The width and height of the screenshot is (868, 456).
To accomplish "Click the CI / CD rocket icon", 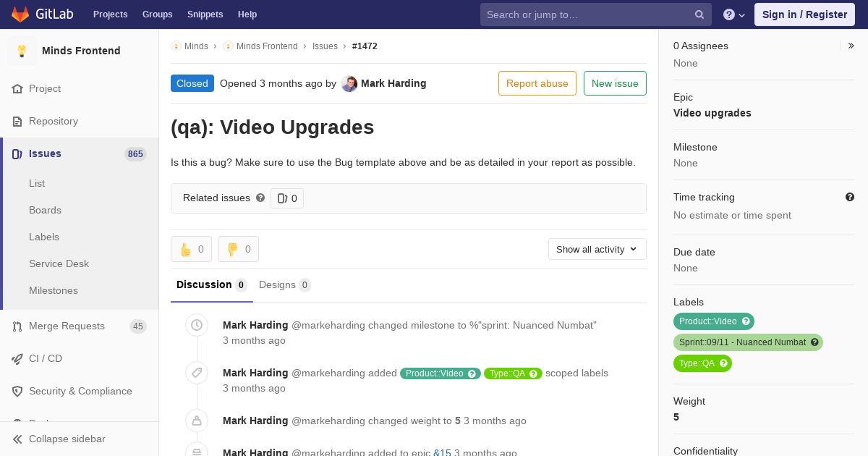I will [x=17, y=359].
